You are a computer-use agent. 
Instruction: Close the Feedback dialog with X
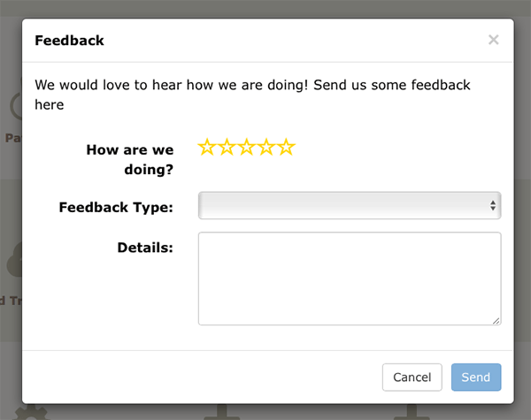click(x=494, y=40)
